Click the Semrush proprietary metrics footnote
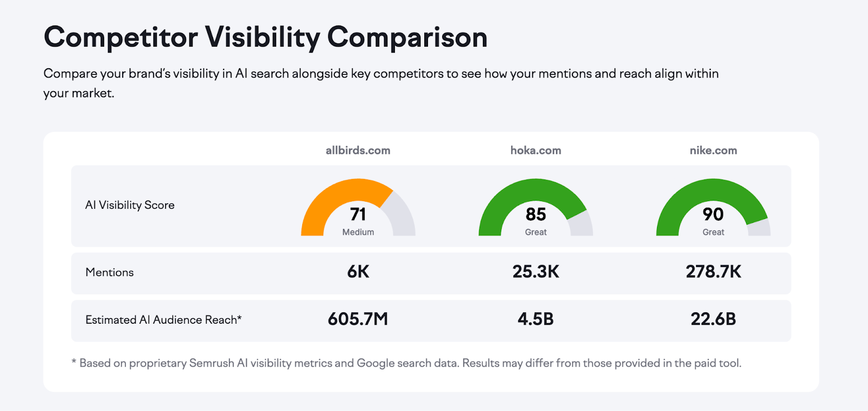 [407, 363]
